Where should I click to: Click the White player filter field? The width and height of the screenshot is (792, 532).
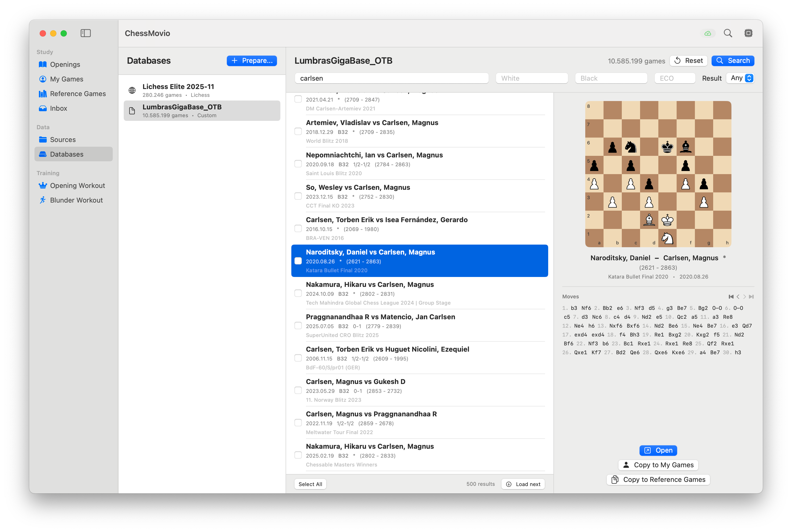coord(531,78)
